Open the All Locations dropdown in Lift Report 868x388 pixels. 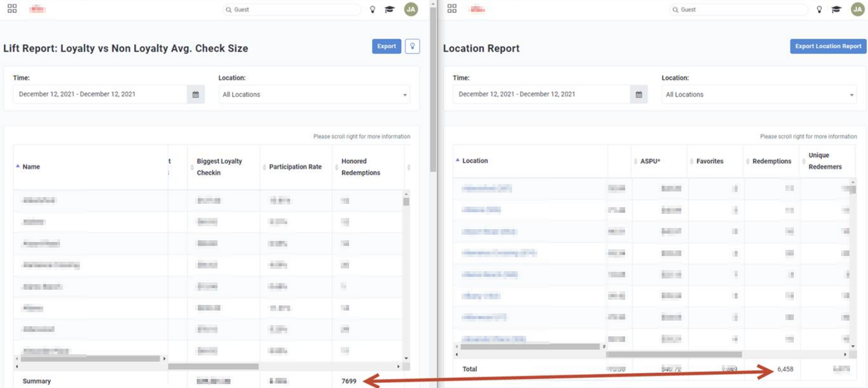coord(314,94)
